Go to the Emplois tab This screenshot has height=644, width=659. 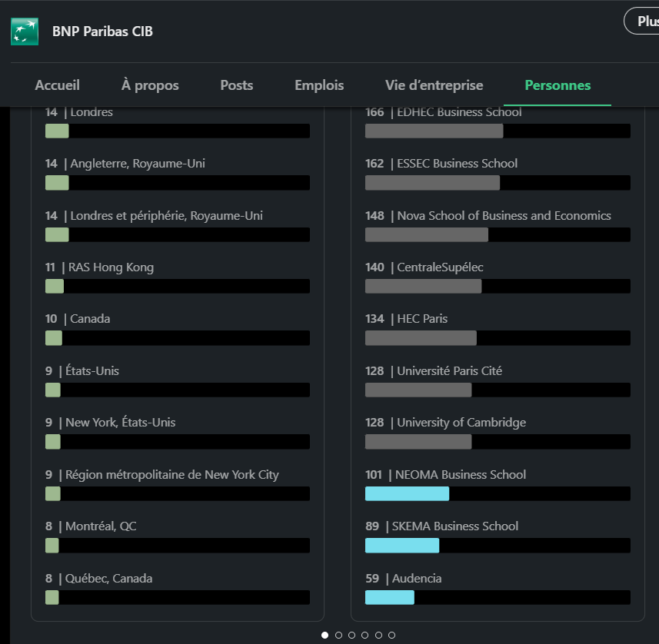tap(319, 85)
